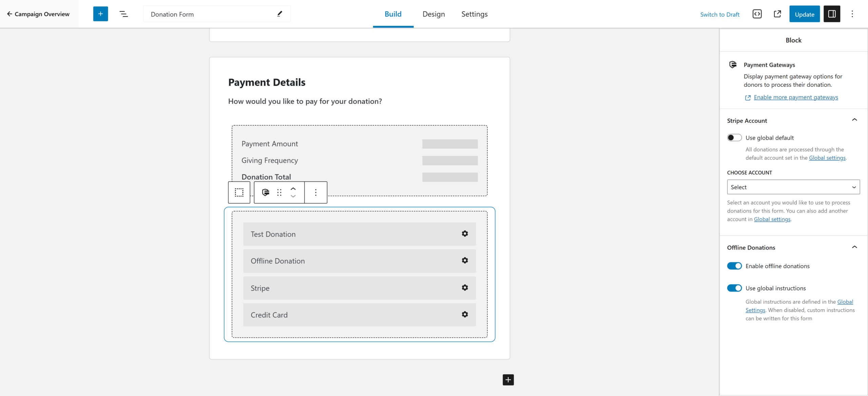This screenshot has width=868, height=396.
Task: Open gear settings for Offline Donation
Action: [465, 260]
